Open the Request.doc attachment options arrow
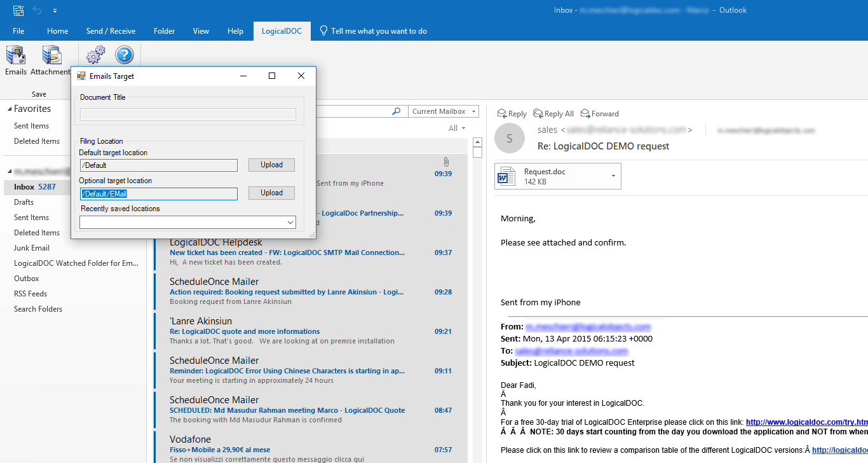This screenshot has width=868, height=463. 613,176
